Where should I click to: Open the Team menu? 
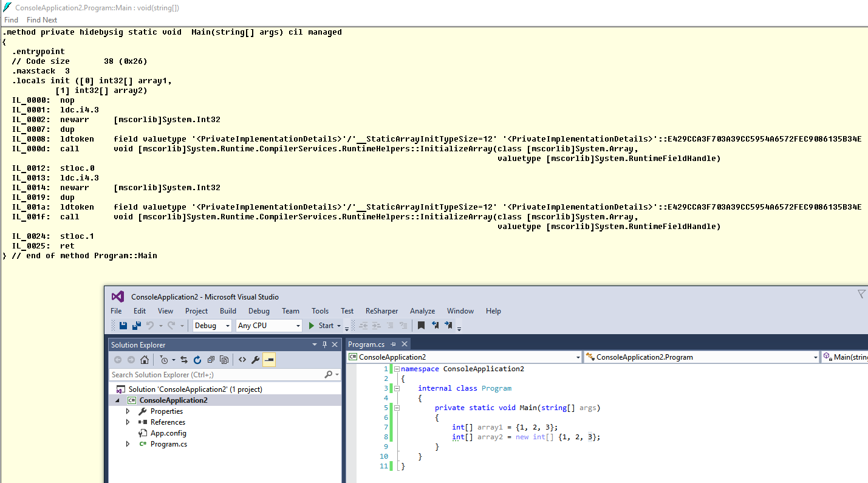(x=290, y=311)
